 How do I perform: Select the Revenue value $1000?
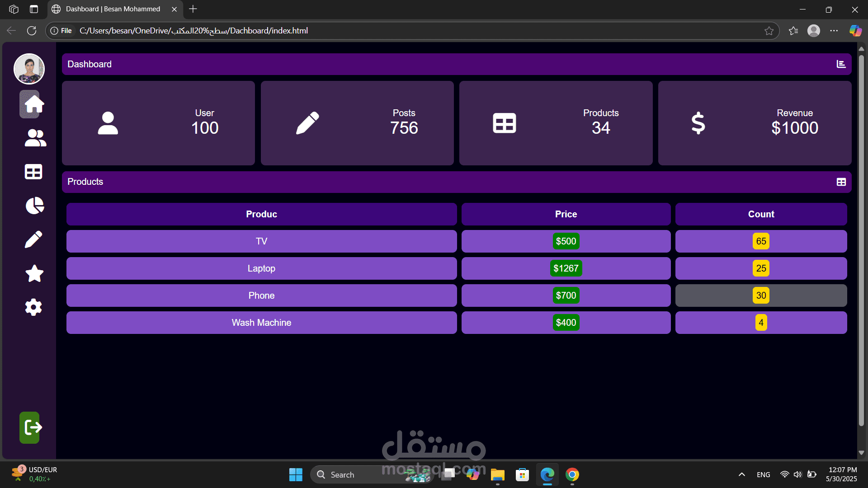pyautogui.click(x=795, y=128)
